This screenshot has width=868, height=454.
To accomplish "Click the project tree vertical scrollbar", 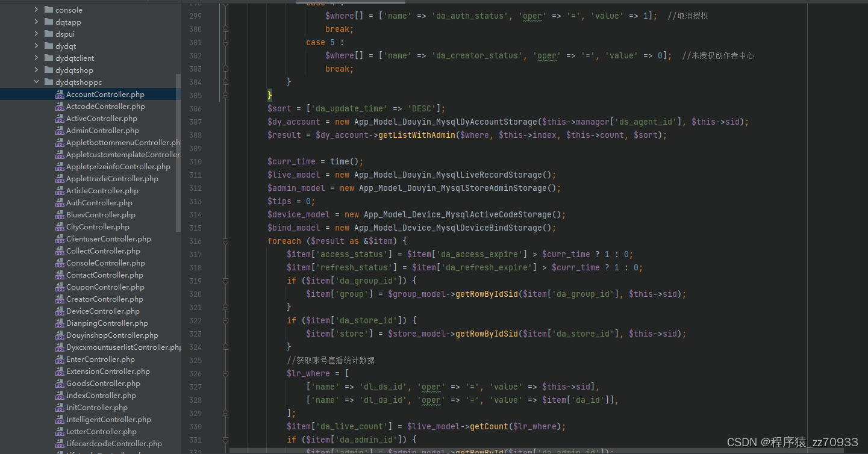I will coord(178,152).
